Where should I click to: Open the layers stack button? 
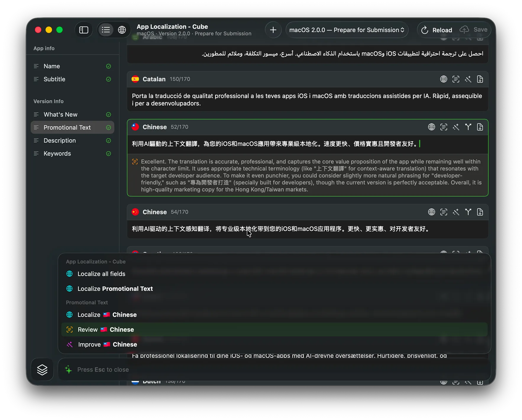pyautogui.click(x=42, y=369)
